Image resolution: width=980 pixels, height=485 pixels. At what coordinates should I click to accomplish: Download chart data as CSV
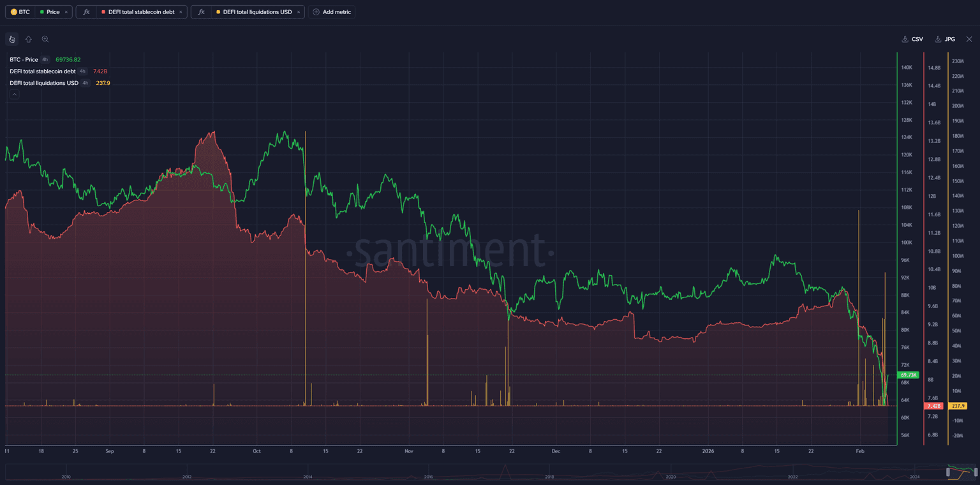point(912,39)
